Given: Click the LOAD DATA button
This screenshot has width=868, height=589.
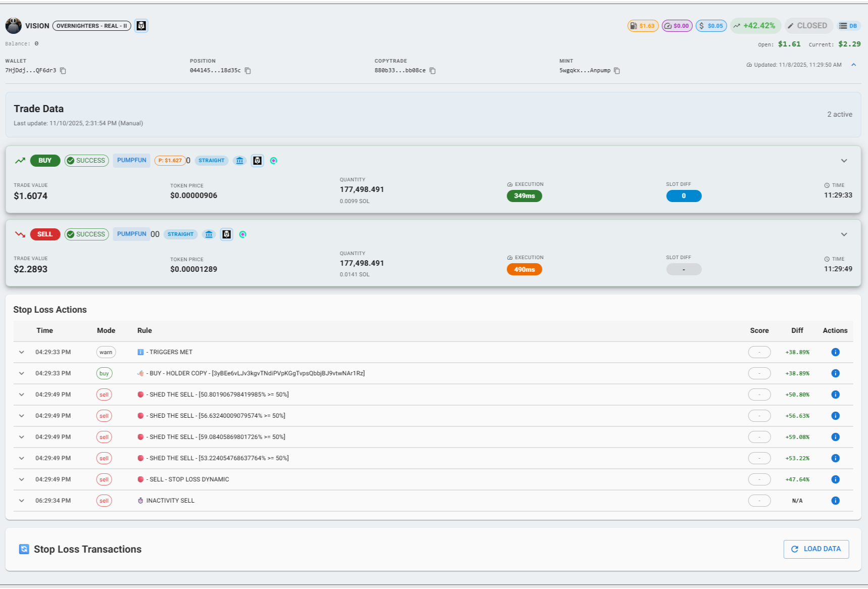Looking at the screenshot, I should click(816, 549).
